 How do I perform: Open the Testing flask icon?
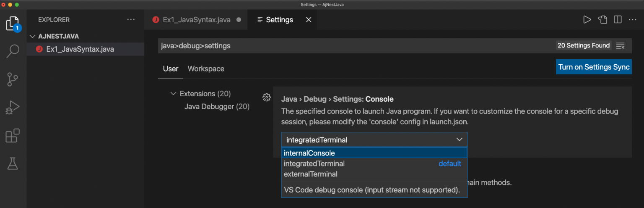tap(13, 163)
